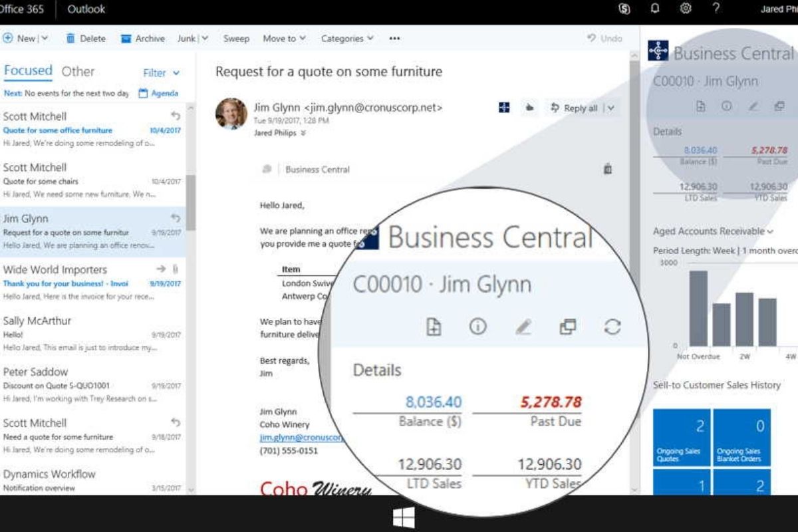Open Scott Mitchell's 'Need a quote for some furniture' email
The image size is (798, 532).
pyautogui.click(x=92, y=436)
